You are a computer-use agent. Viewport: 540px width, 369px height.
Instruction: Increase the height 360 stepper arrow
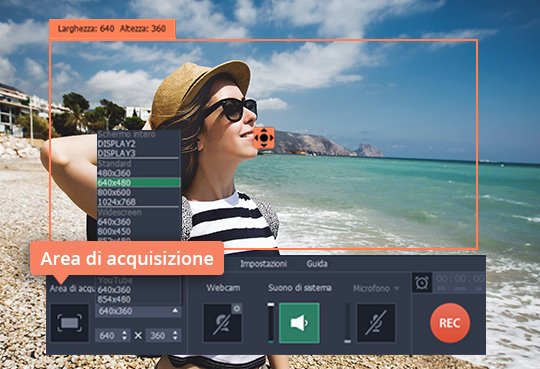175,332
